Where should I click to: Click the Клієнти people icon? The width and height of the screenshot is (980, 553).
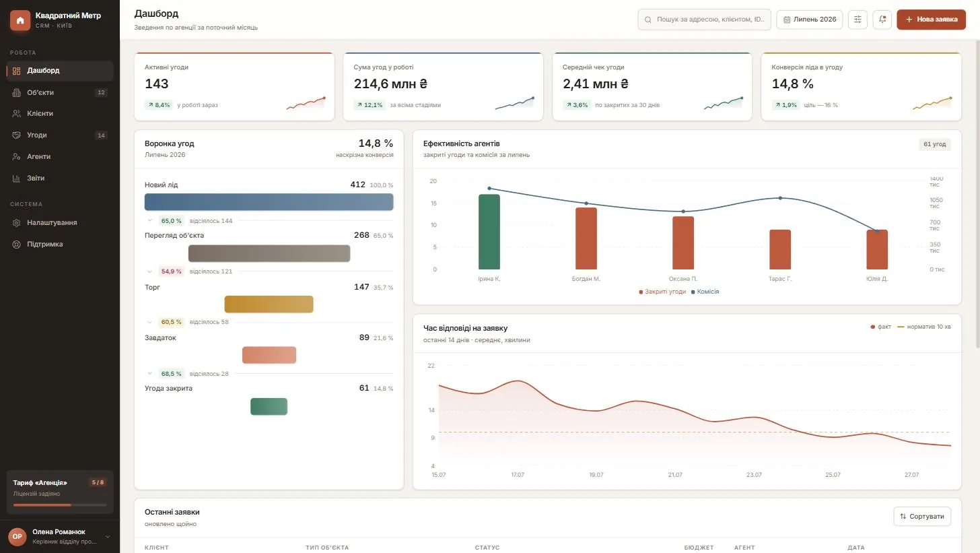coord(17,114)
